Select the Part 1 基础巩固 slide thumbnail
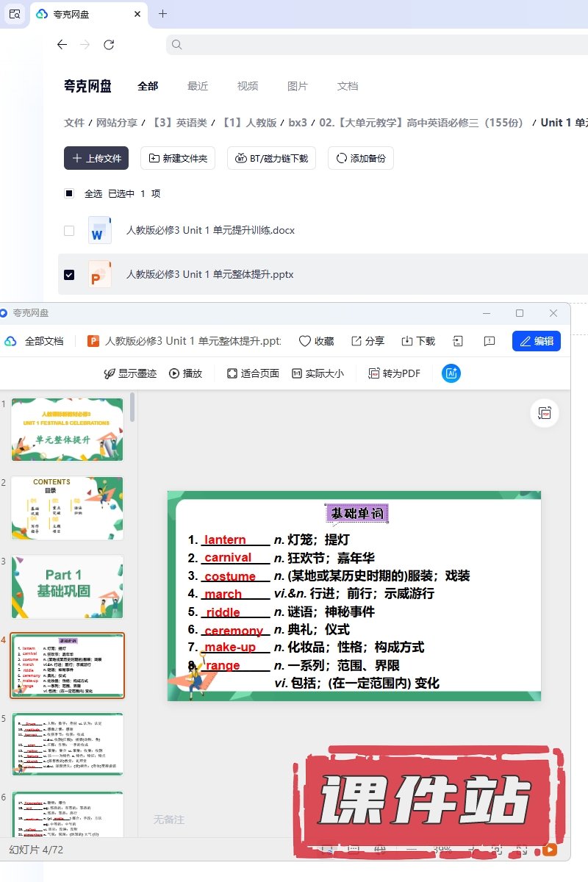Screen dimensions: 588x882 [68, 587]
